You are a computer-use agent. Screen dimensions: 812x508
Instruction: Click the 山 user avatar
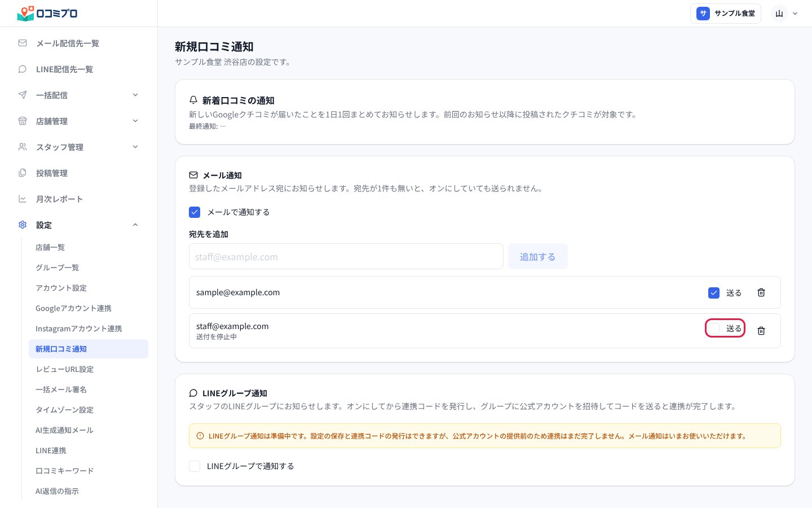coord(779,14)
